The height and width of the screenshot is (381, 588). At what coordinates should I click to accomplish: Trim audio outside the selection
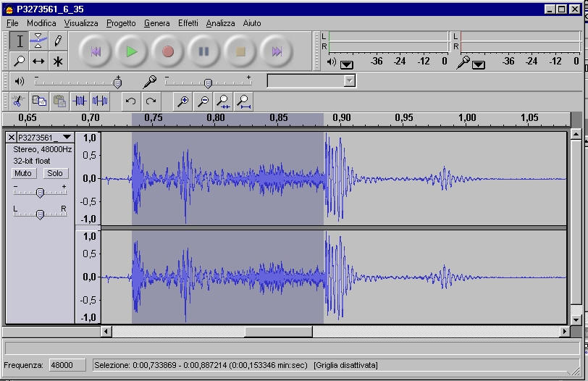click(x=80, y=101)
